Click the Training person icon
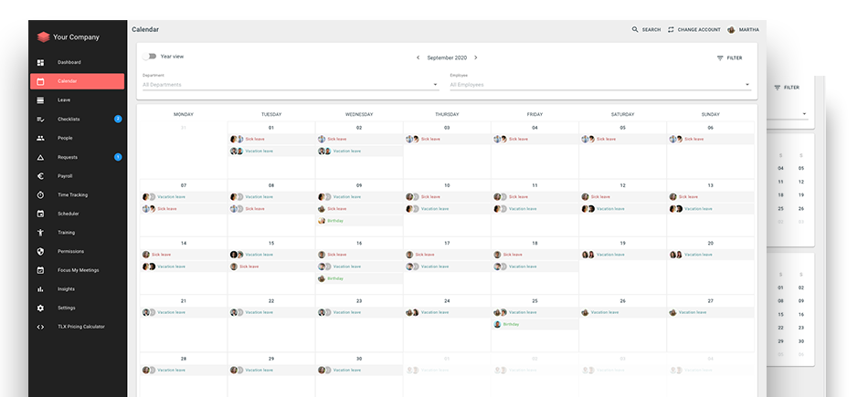The height and width of the screenshot is (397, 868). tap(40, 232)
